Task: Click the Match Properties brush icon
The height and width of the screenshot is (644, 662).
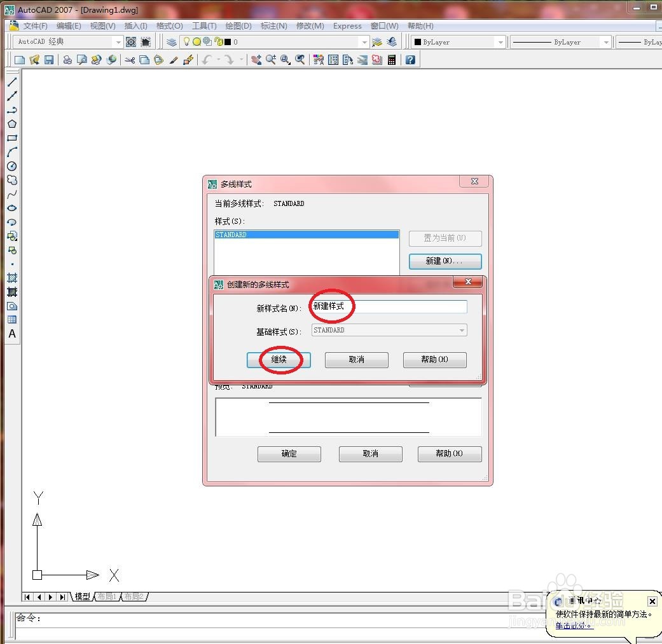Action: click(x=174, y=60)
